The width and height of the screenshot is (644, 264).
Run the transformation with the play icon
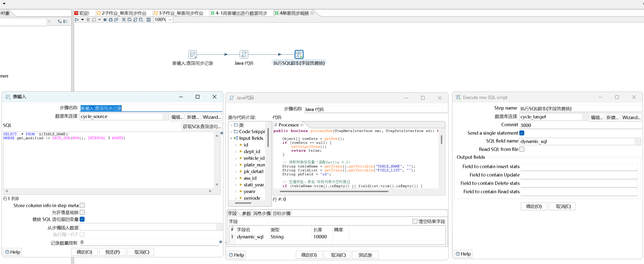77,20
